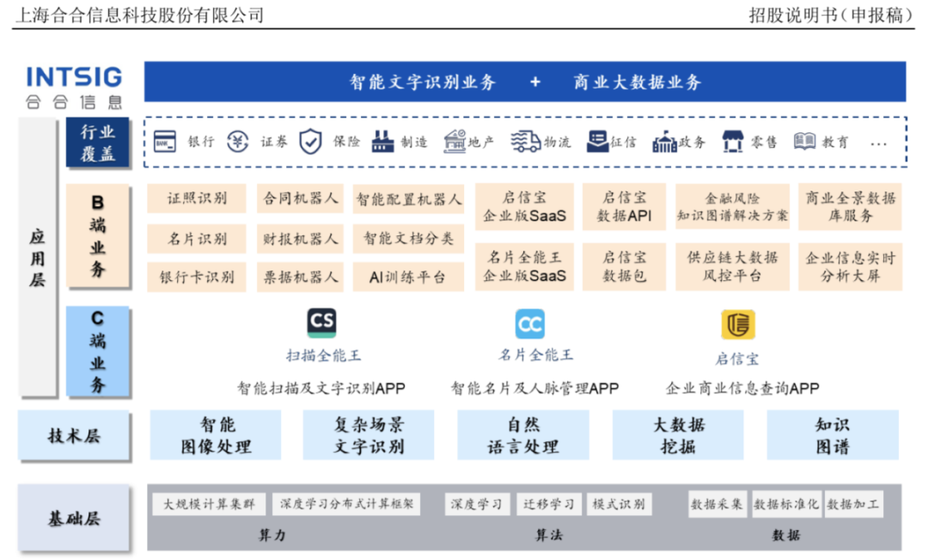
Task: Click the 征信 credit document icon
Action: click(x=597, y=142)
